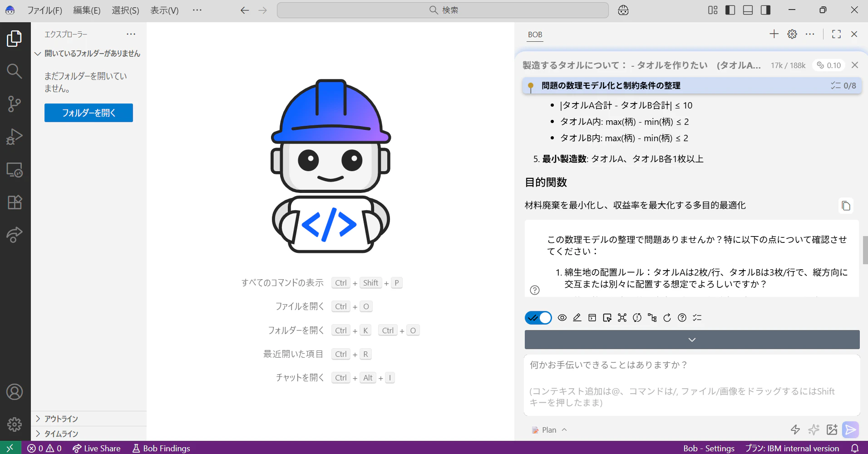This screenshot has height=454, width=868.
Task: Click the Bob face icon beside search bar
Action: point(623,10)
